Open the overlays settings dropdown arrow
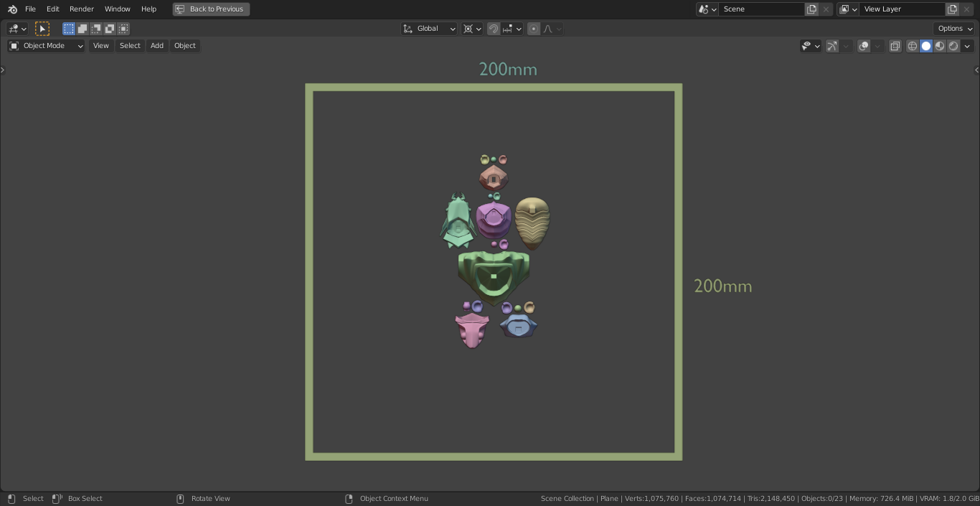The width and height of the screenshot is (980, 506). coord(877,46)
